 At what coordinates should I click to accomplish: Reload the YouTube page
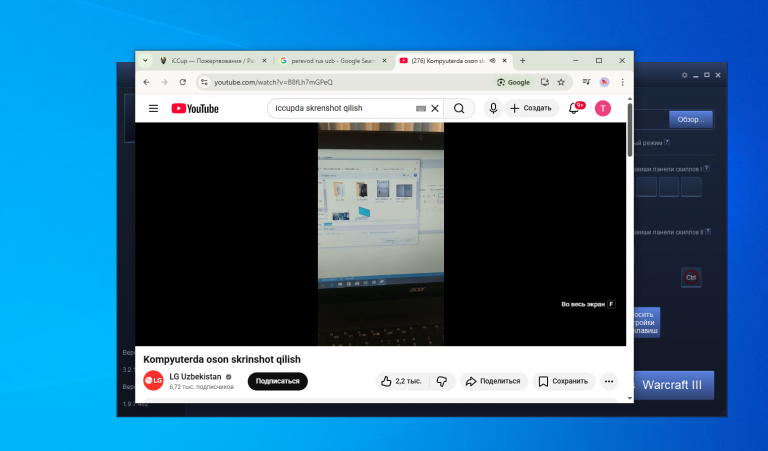tap(182, 82)
